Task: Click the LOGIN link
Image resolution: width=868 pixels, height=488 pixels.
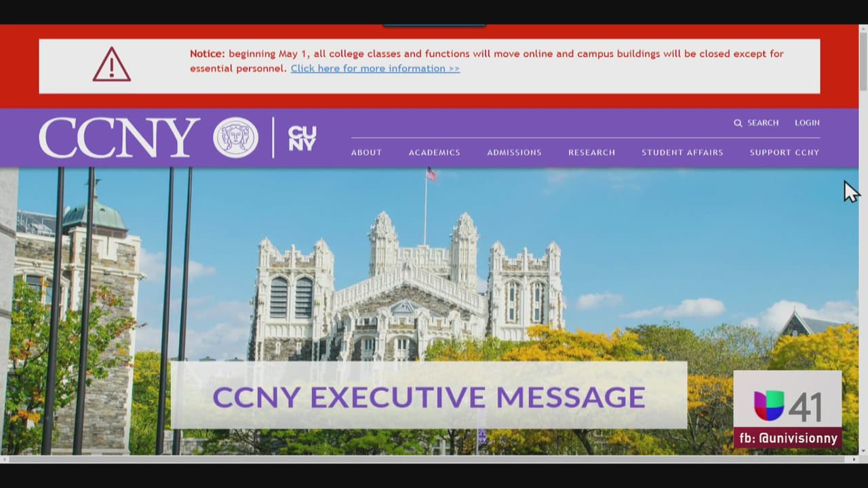Action: pos(807,123)
